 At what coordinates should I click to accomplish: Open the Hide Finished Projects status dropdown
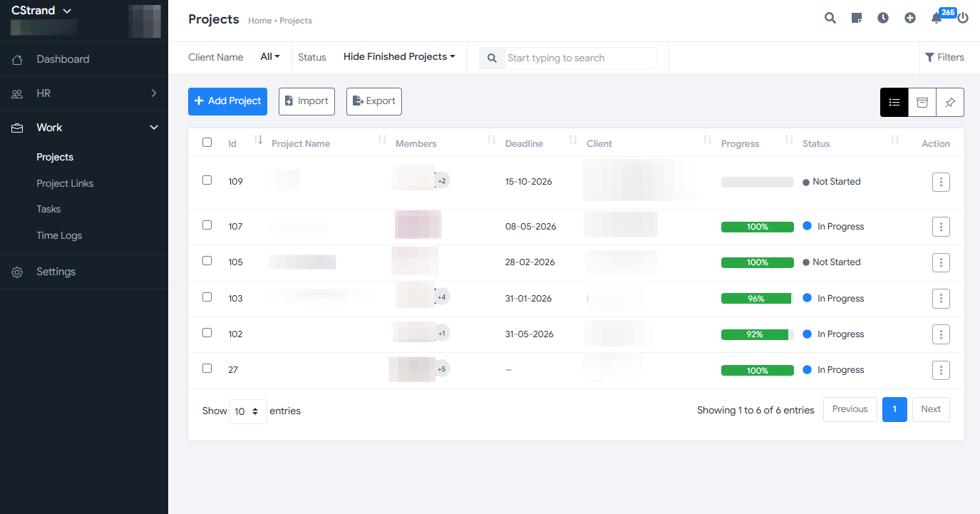[x=399, y=56]
